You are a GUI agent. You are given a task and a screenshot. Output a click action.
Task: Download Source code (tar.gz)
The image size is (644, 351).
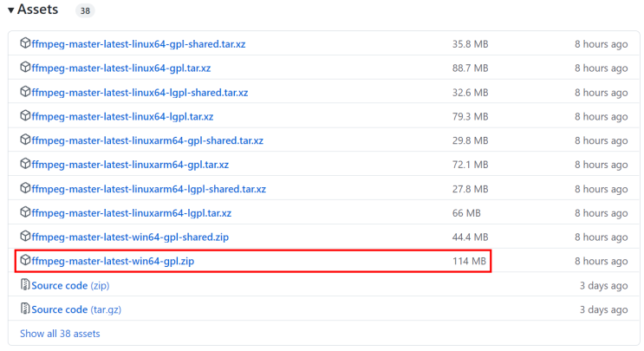coord(76,309)
